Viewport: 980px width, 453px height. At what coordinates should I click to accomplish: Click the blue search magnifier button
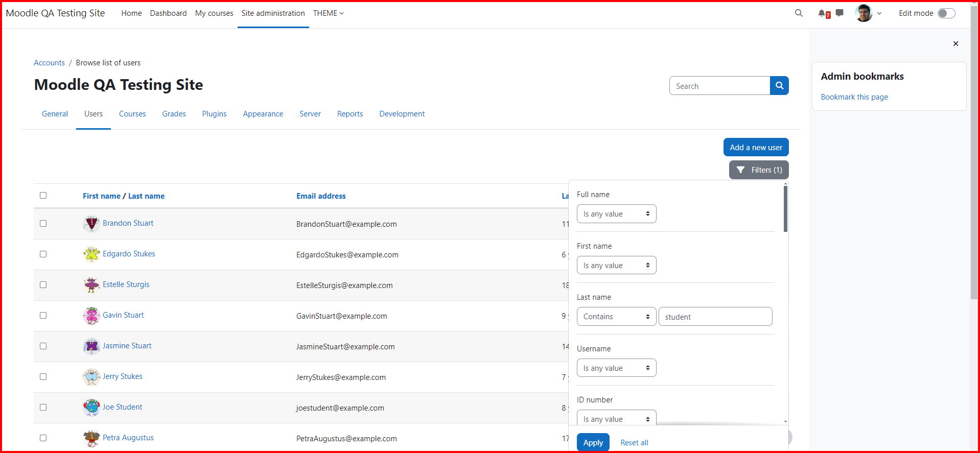coord(779,86)
